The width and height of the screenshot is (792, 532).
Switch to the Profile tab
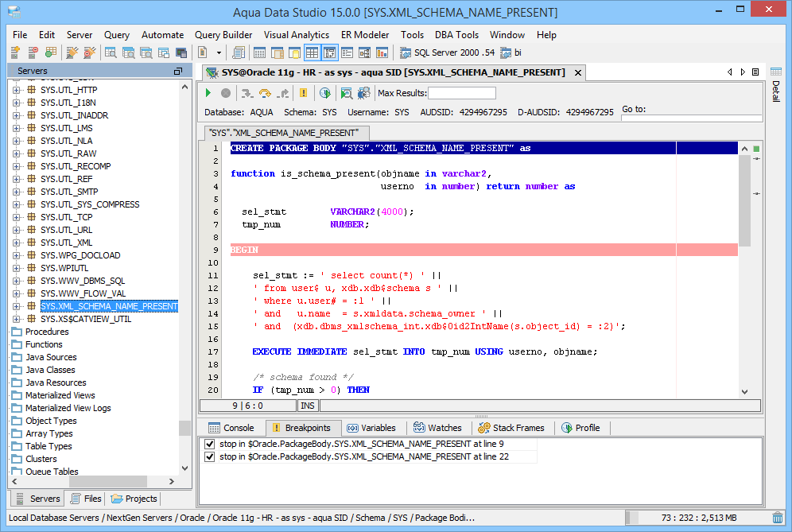[580, 428]
